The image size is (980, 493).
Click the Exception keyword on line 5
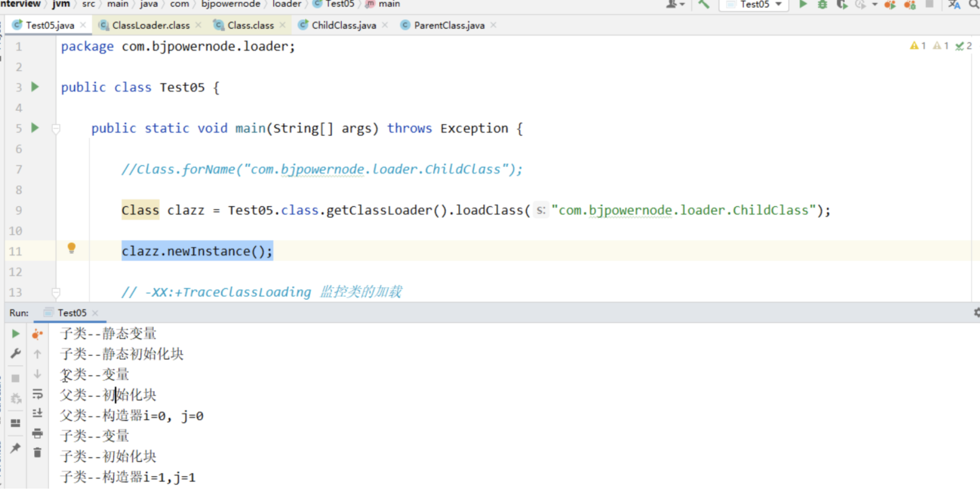[474, 128]
